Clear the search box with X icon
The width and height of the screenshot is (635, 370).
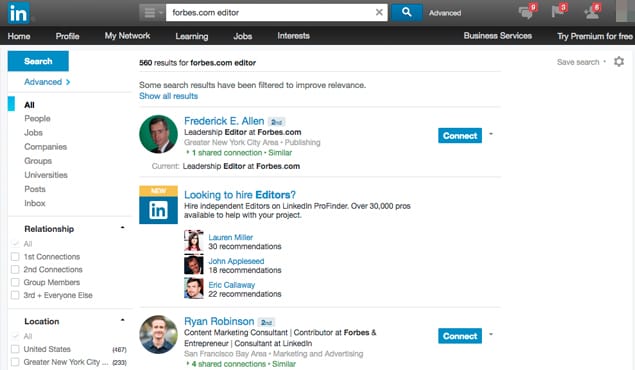tap(379, 13)
